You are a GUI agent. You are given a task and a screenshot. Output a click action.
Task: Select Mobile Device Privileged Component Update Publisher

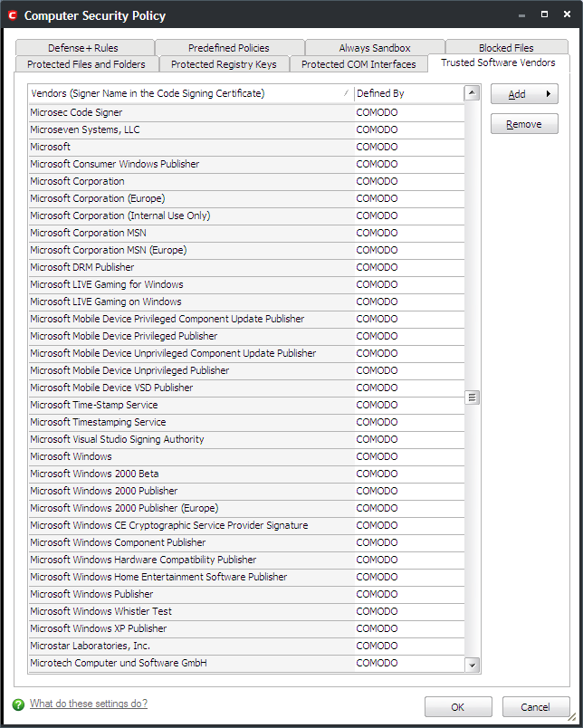[x=246, y=319]
